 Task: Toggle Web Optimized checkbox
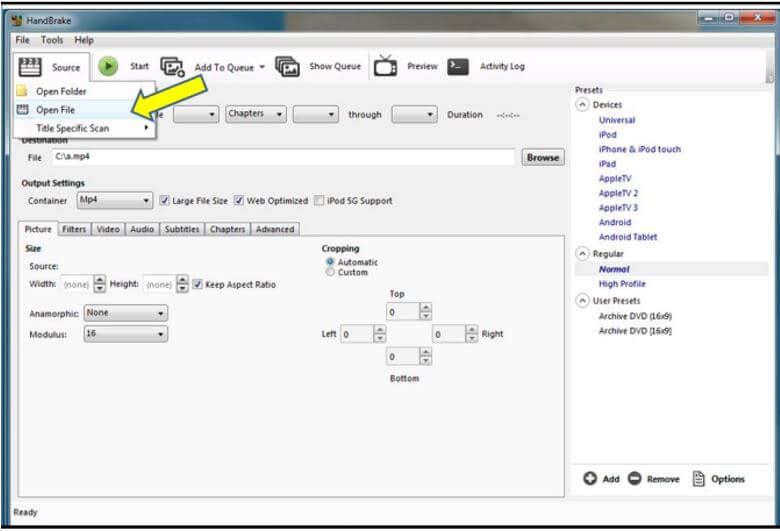[239, 201]
